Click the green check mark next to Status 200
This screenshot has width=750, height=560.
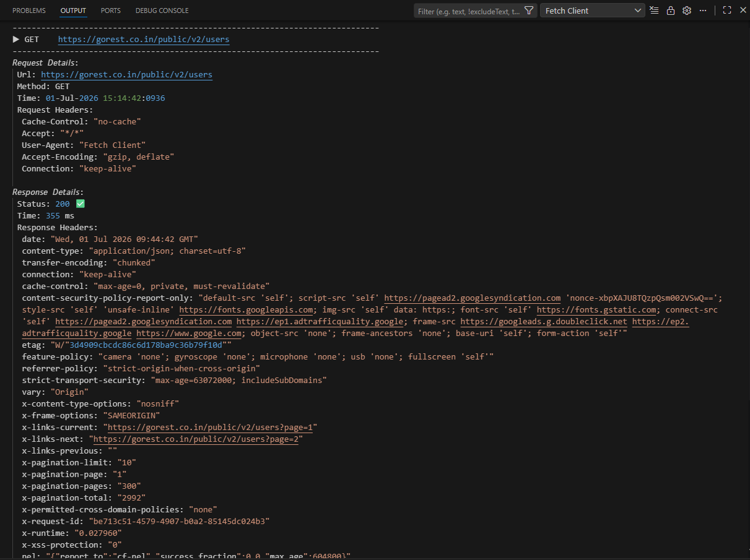click(80, 204)
